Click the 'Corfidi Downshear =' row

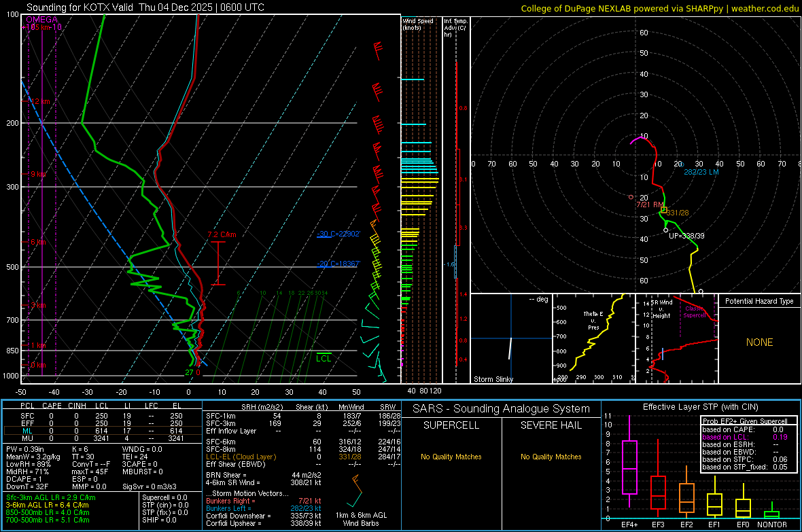(264, 516)
